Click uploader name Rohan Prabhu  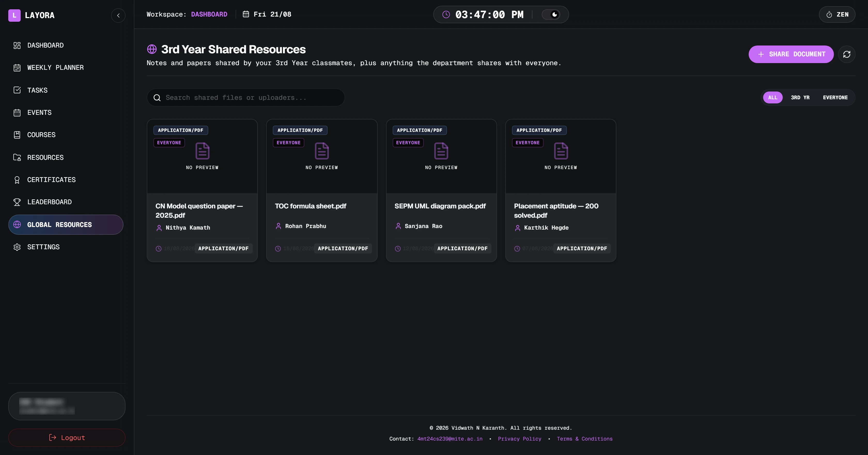(305, 226)
